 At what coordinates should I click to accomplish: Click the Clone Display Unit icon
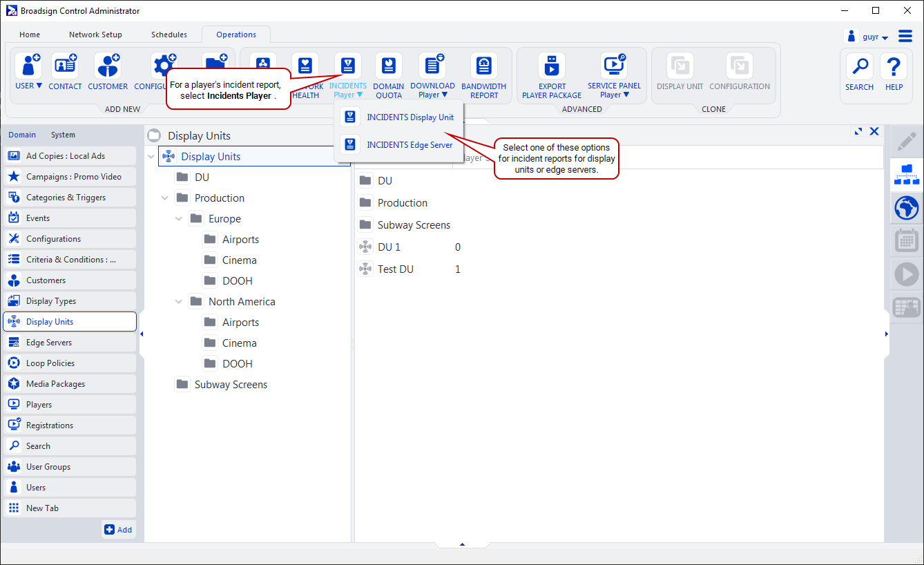pyautogui.click(x=680, y=66)
